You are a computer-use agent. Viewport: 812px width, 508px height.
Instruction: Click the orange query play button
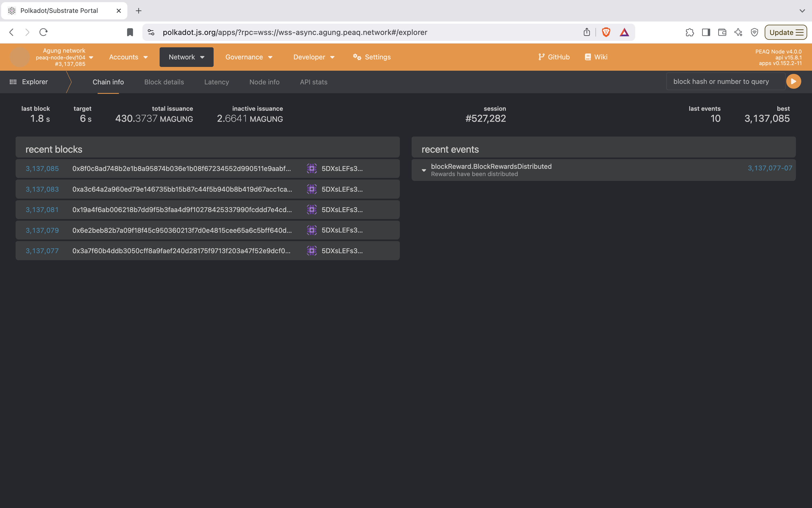[x=793, y=82]
